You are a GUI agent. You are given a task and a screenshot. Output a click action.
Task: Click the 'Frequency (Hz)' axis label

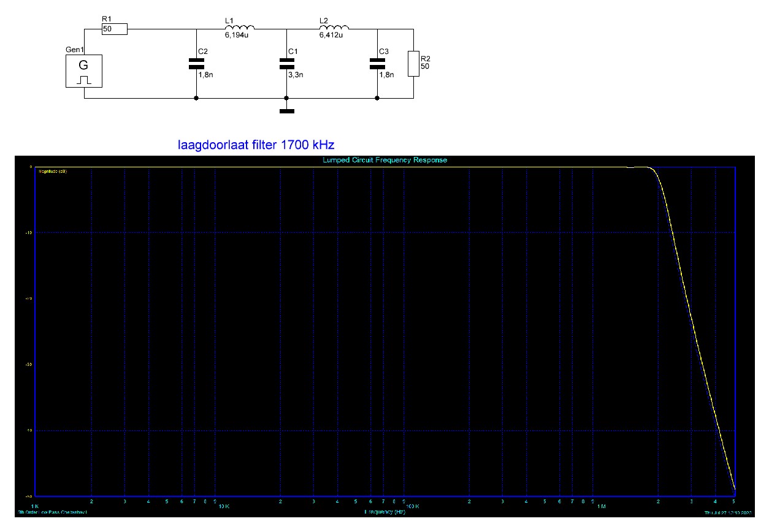pos(385,511)
